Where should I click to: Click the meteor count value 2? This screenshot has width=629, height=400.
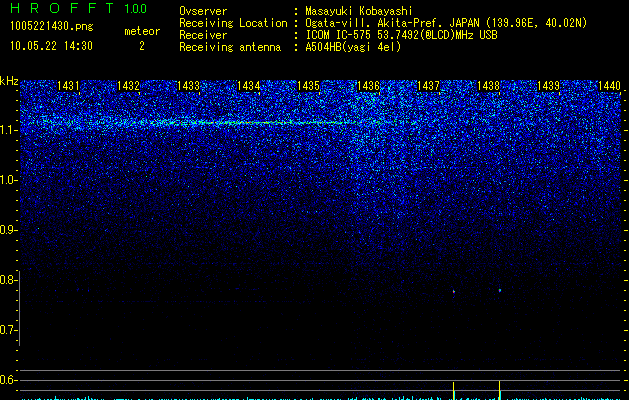(x=142, y=46)
